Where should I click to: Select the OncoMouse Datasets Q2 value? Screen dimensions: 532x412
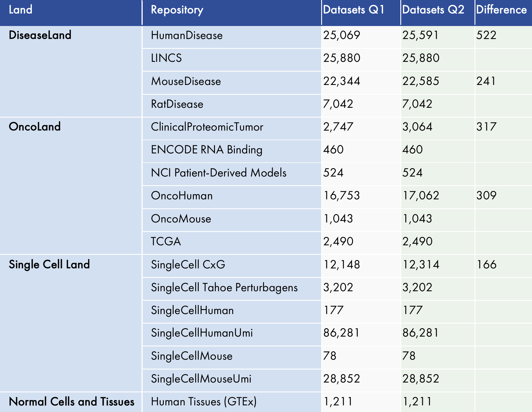tap(418, 219)
